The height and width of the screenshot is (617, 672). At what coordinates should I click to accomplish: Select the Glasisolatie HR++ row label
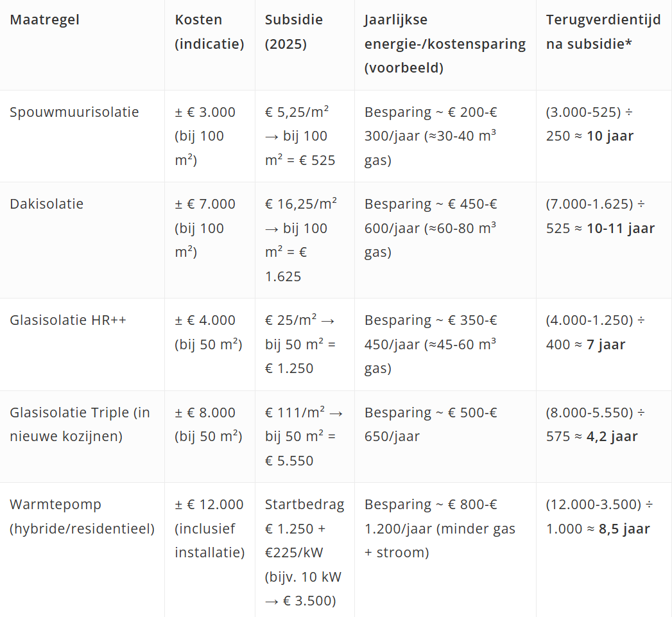coord(68,320)
